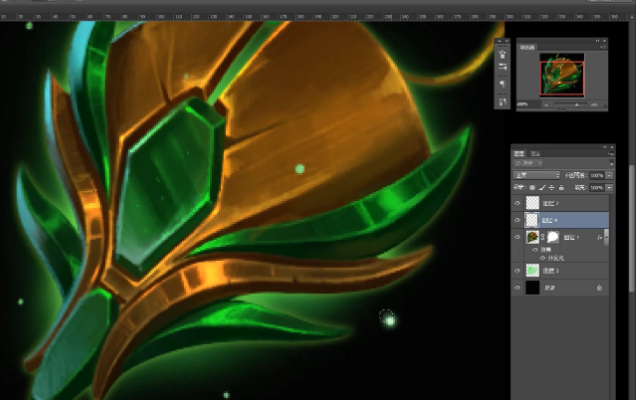636x400 pixels.
Task: Toggle visibility of the highlighted selected layer
Action: [x=518, y=219]
